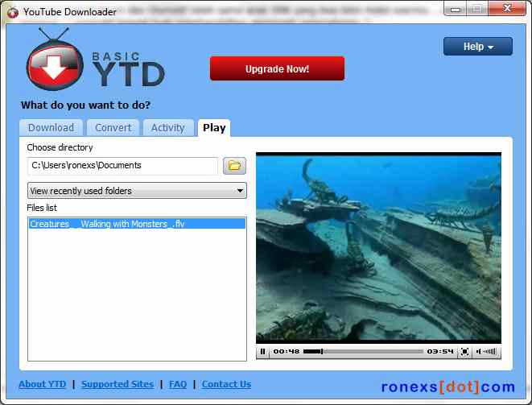The image size is (532, 405).
Task: Expand View recently used folders dropdown
Action: click(137, 191)
